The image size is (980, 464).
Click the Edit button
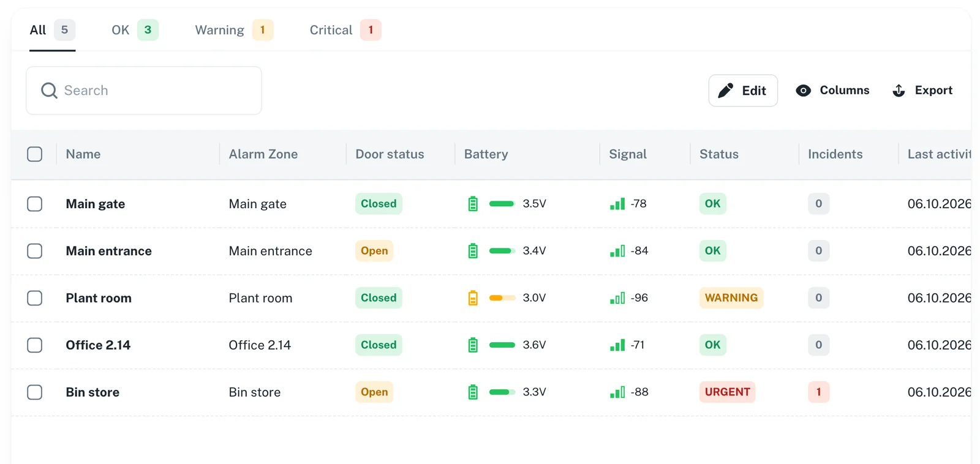(x=743, y=91)
